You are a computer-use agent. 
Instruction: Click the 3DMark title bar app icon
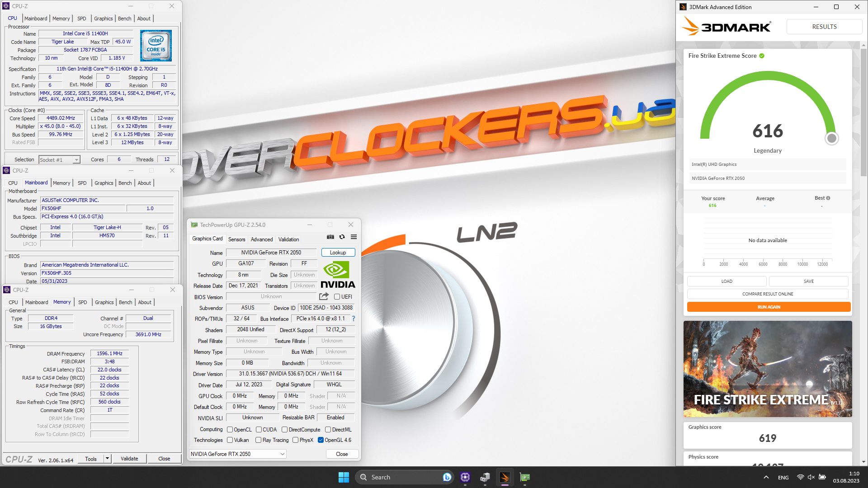click(683, 7)
